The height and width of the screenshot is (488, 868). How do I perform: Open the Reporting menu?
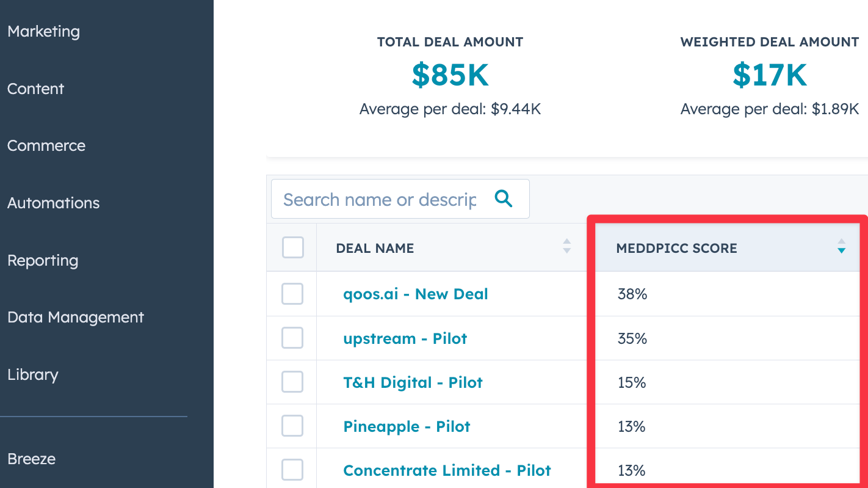pyautogui.click(x=43, y=260)
